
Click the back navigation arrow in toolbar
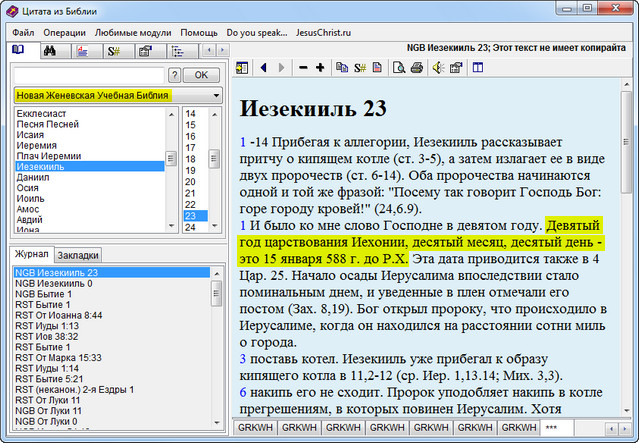(263, 68)
